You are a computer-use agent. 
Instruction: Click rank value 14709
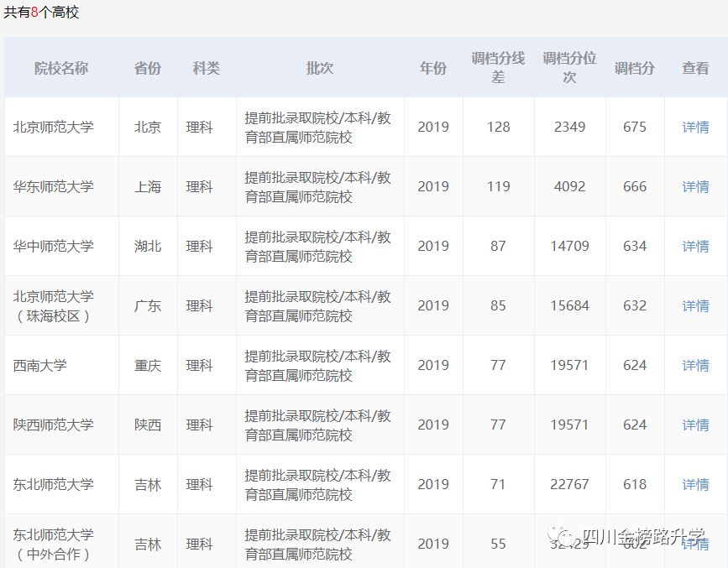[x=569, y=246]
